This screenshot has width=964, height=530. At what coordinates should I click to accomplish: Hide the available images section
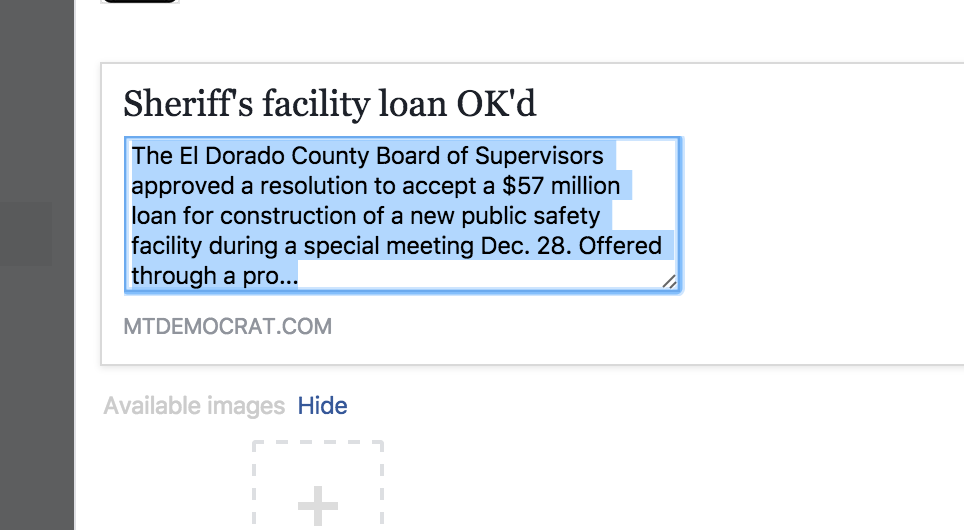pos(322,406)
